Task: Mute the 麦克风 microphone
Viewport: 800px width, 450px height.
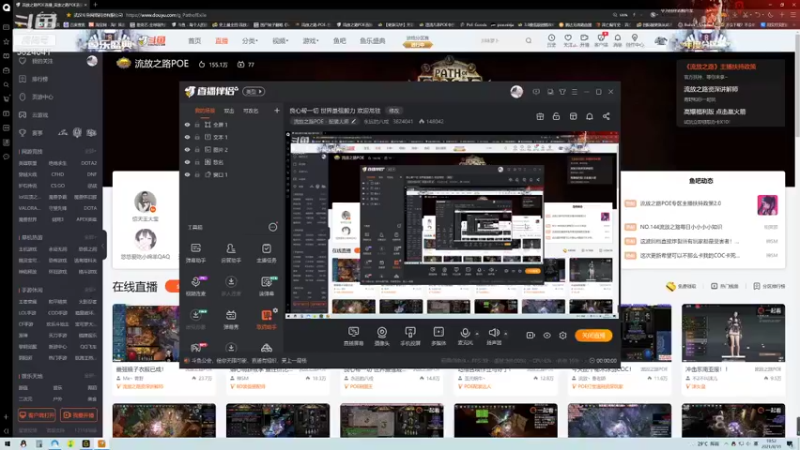Action: coord(465,336)
